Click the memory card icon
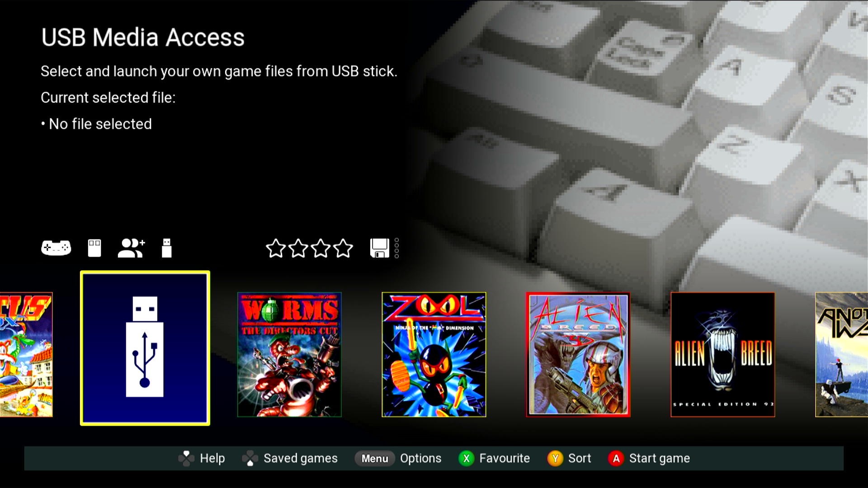 tap(94, 248)
